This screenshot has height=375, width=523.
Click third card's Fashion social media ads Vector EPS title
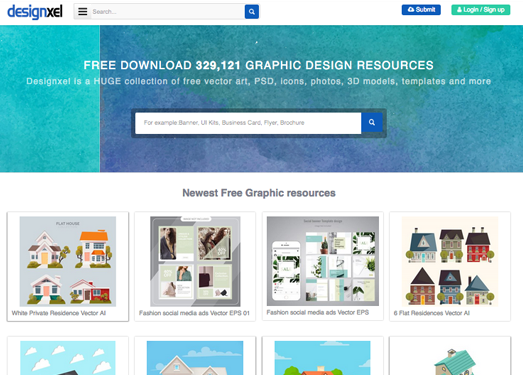(x=318, y=312)
